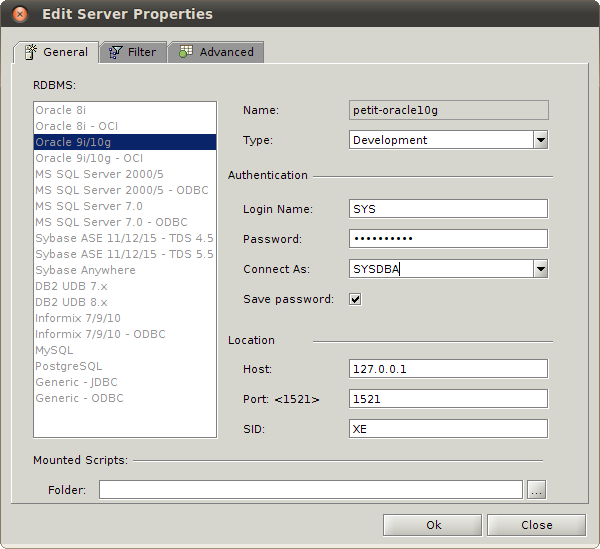
Task: Select Sybase ASE 11/12/15 - TDS 5.5
Action: pyautogui.click(x=125, y=254)
